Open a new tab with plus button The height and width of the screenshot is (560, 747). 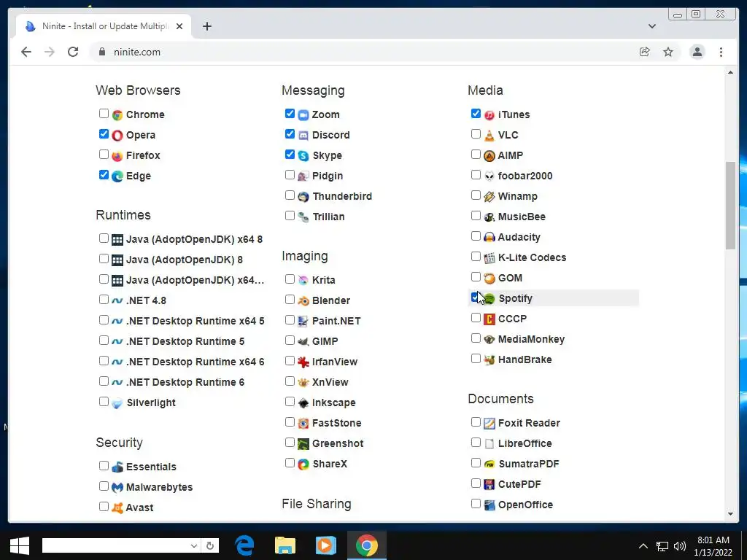tap(206, 26)
